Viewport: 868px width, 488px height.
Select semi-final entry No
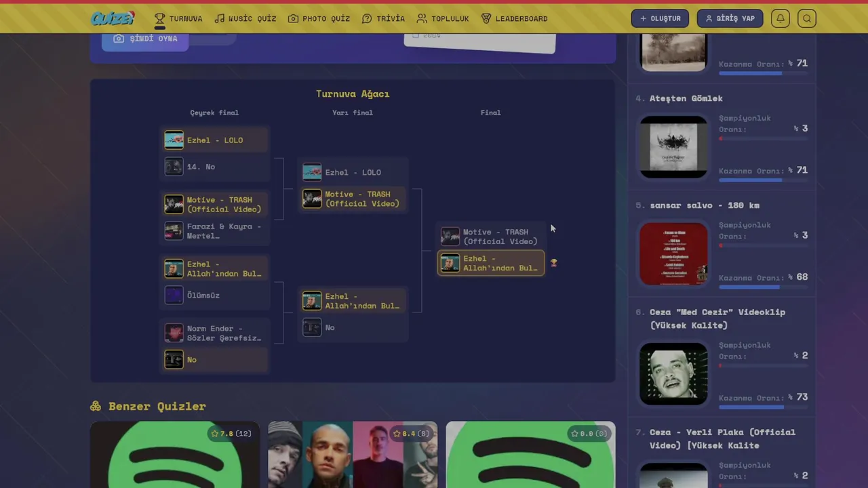(x=353, y=327)
